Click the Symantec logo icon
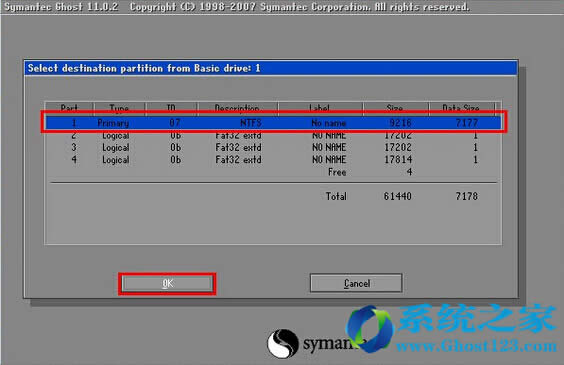The height and width of the screenshot is (365, 564). [283, 343]
